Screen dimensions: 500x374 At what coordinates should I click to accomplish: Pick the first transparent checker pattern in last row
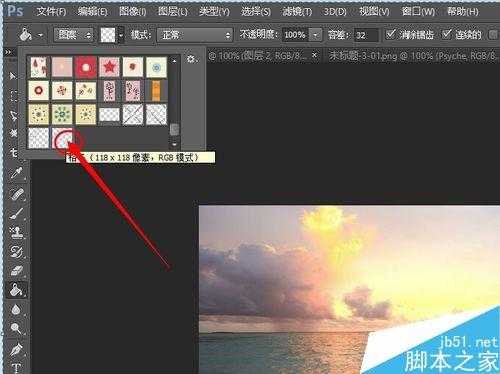39,138
